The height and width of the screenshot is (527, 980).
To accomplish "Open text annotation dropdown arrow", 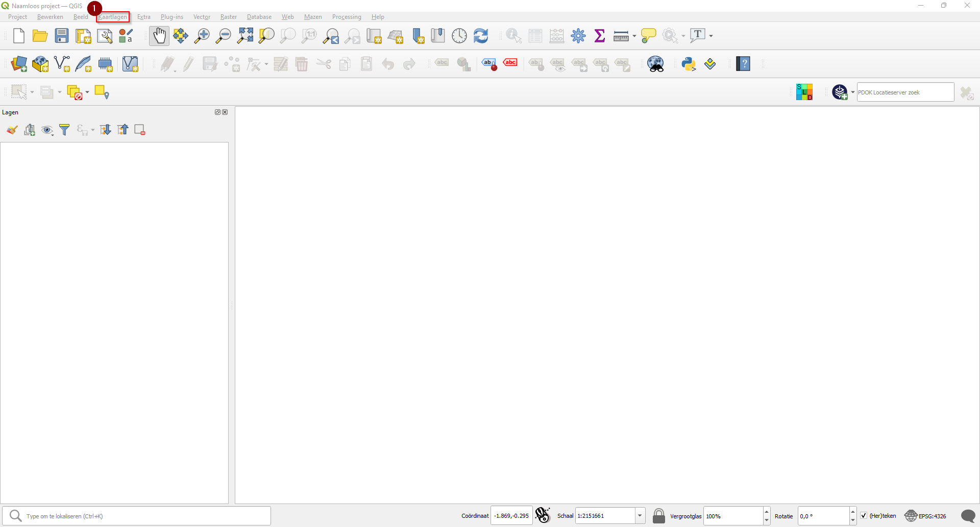I will click(x=711, y=36).
